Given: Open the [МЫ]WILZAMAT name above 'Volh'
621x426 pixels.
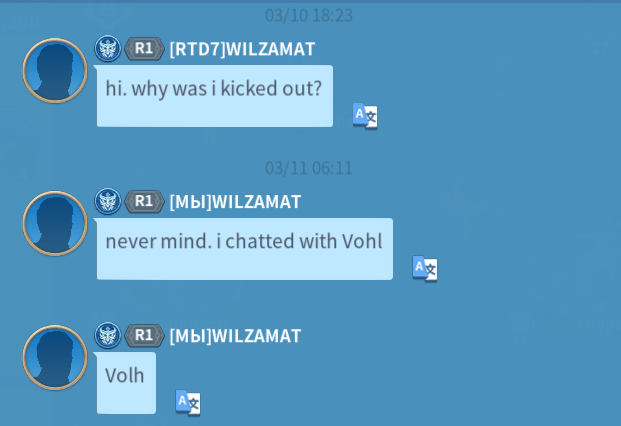Looking at the screenshot, I should coord(235,337).
